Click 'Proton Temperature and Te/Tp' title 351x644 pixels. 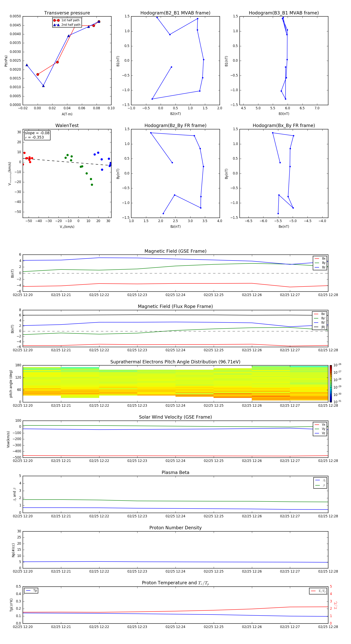click(175, 583)
